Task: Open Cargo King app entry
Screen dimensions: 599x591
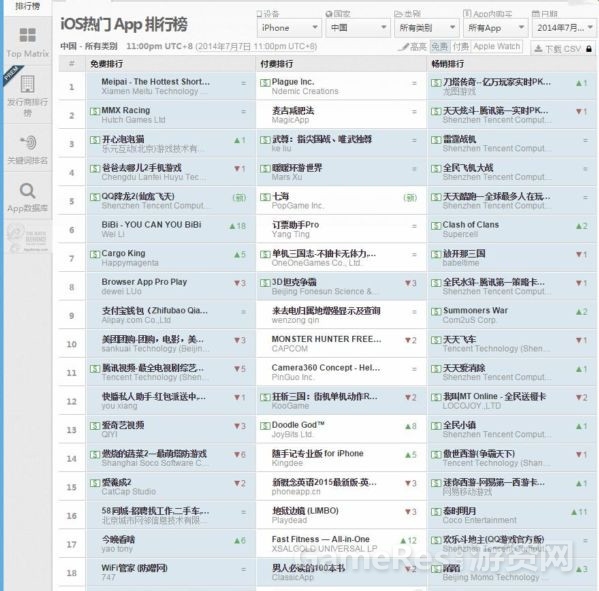Action: tap(123, 253)
